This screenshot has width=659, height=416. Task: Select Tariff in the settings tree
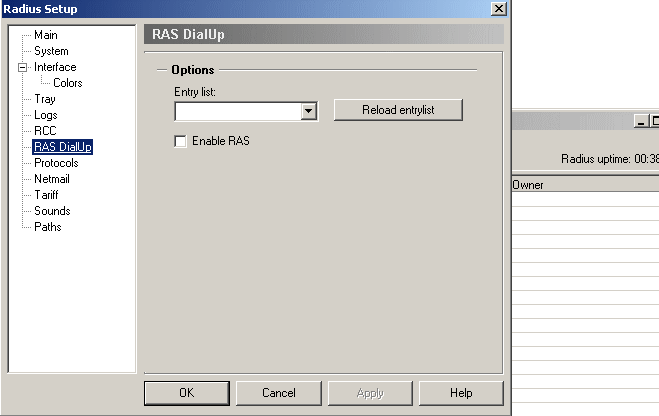click(47, 195)
